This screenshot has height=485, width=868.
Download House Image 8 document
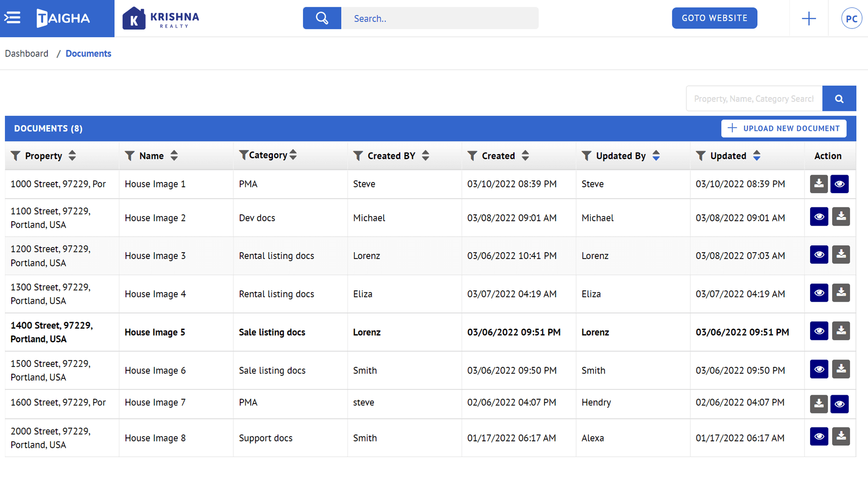point(841,436)
